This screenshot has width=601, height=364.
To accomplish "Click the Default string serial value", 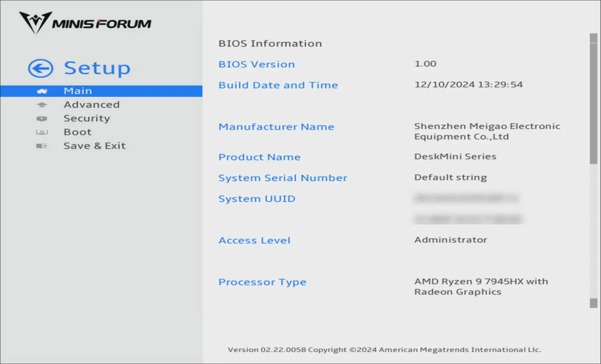I will (x=451, y=177).
